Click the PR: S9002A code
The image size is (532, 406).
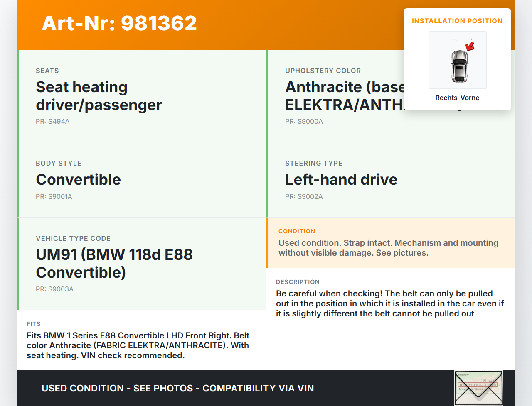click(304, 196)
